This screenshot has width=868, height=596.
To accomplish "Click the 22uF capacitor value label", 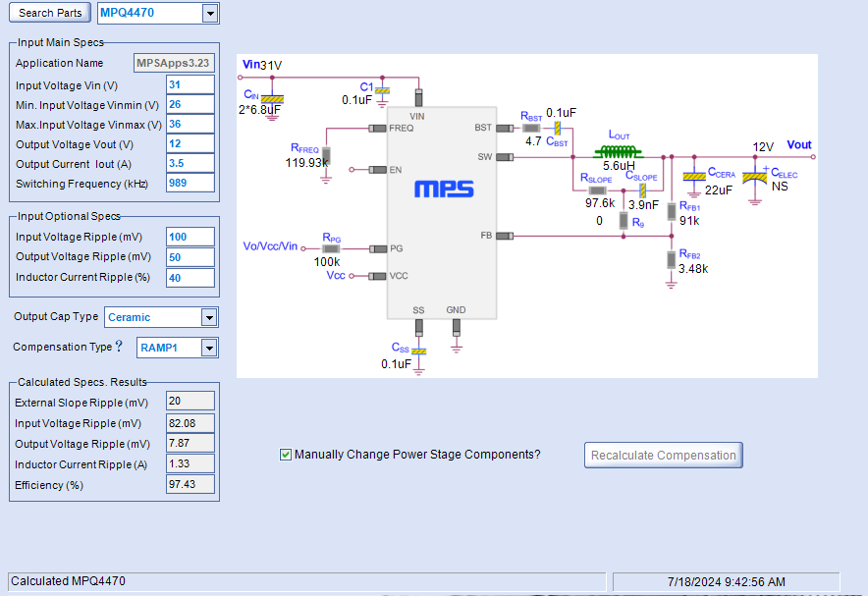I will coord(719,190).
